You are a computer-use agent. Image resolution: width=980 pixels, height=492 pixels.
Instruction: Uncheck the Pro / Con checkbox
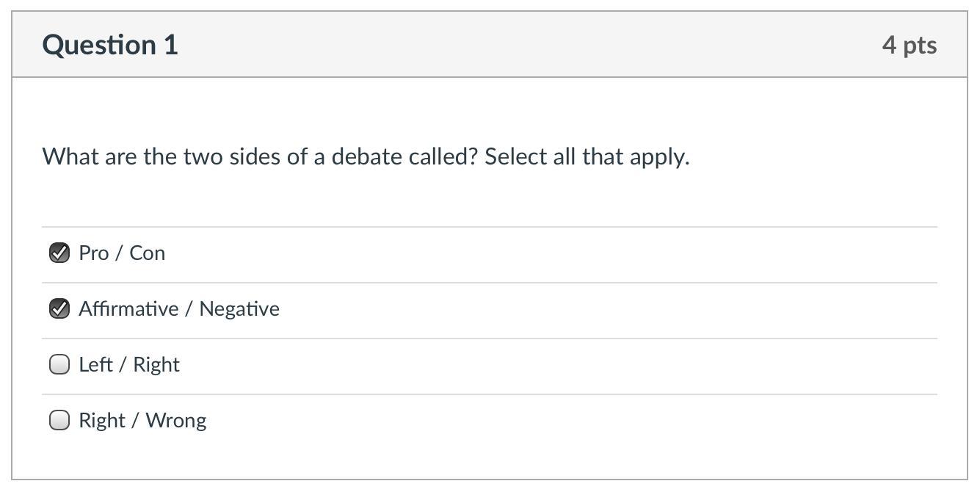click(59, 253)
